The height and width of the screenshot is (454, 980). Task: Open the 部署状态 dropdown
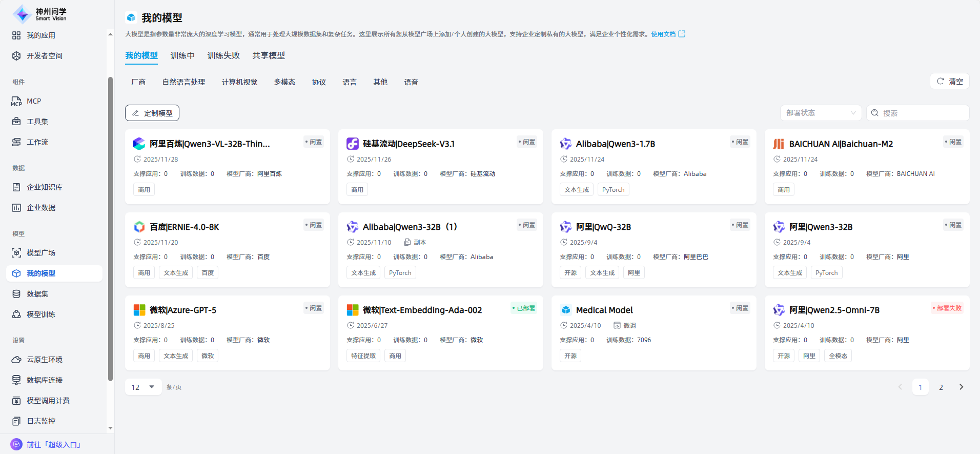pyautogui.click(x=821, y=113)
